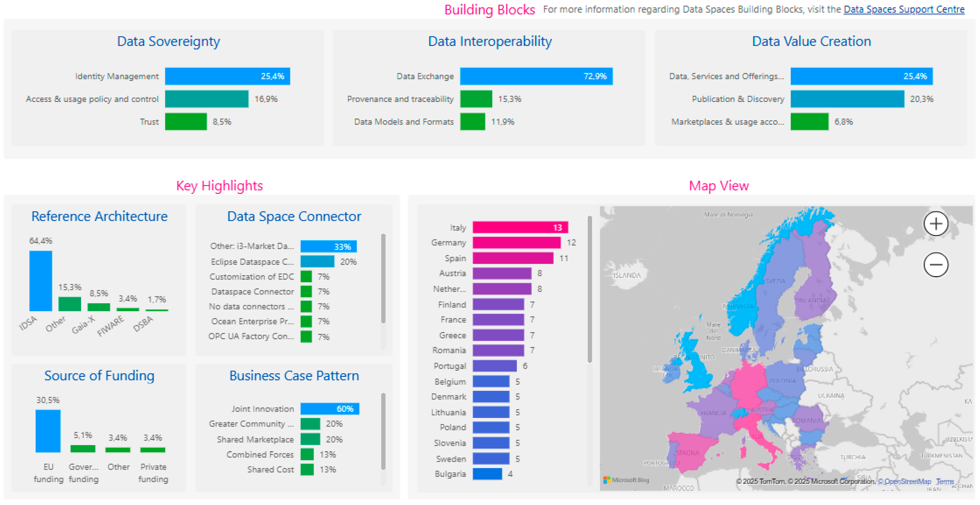
Task: Click the Map View heading
Action: coord(719,186)
